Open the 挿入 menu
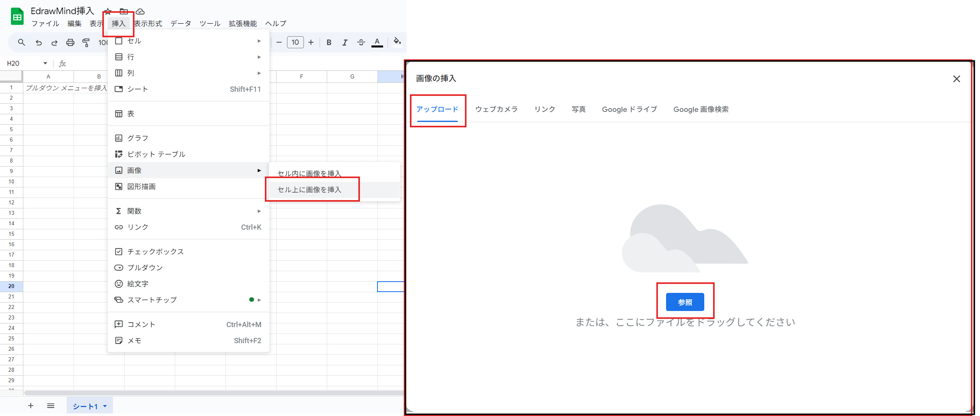 point(119,23)
